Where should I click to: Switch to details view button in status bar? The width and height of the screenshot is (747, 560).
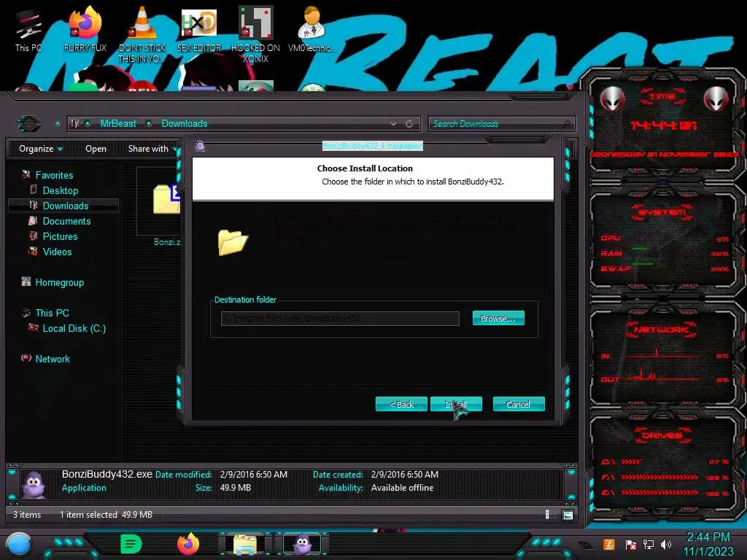547,514
